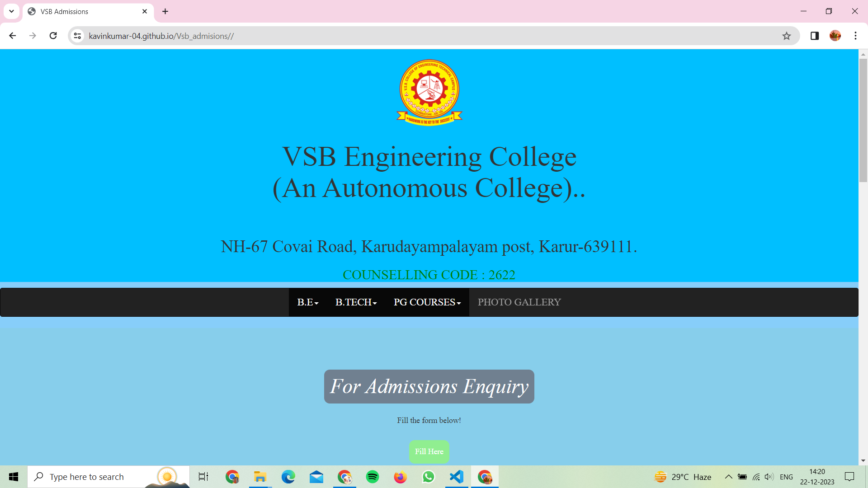Expand the B.TECH dropdown
Image resolution: width=868 pixels, height=488 pixels.
tap(356, 302)
